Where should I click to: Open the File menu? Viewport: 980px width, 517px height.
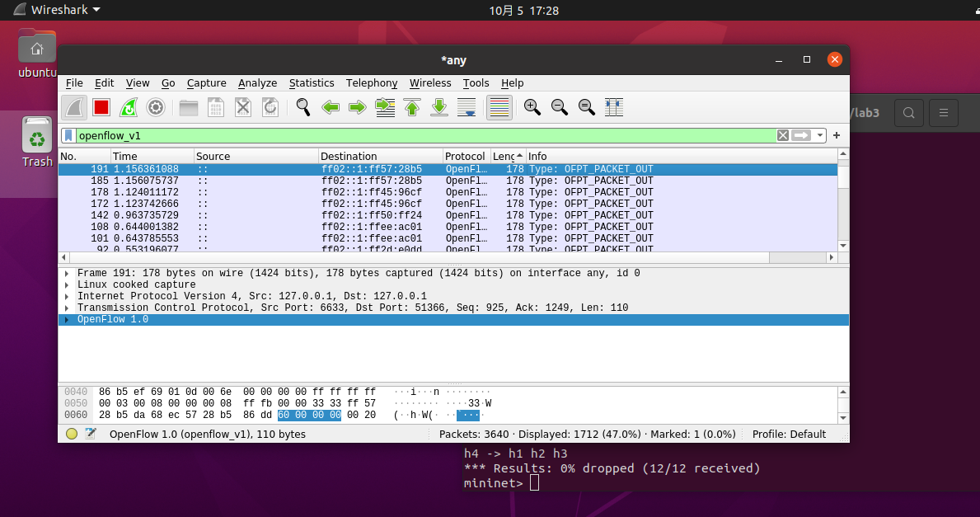(x=73, y=83)
